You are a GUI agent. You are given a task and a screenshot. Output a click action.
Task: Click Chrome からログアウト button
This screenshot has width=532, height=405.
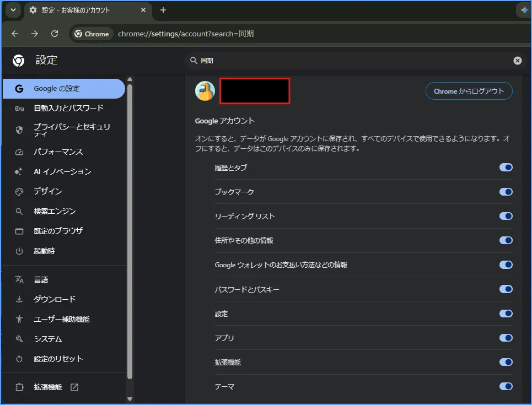[469, 91]
